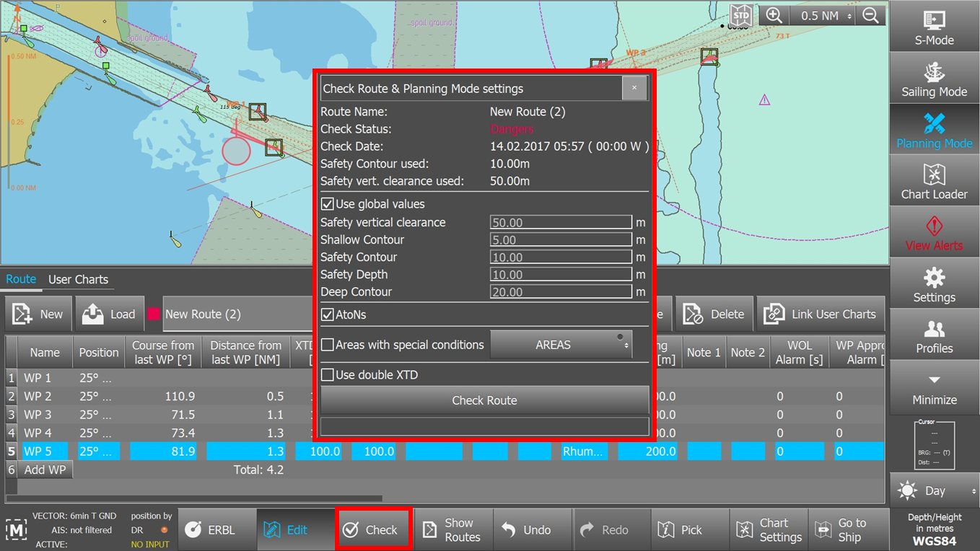The width and height of the screenshot is (980, 551).
Task: Disable the Use global values checkbox
Action: point(328,203)
